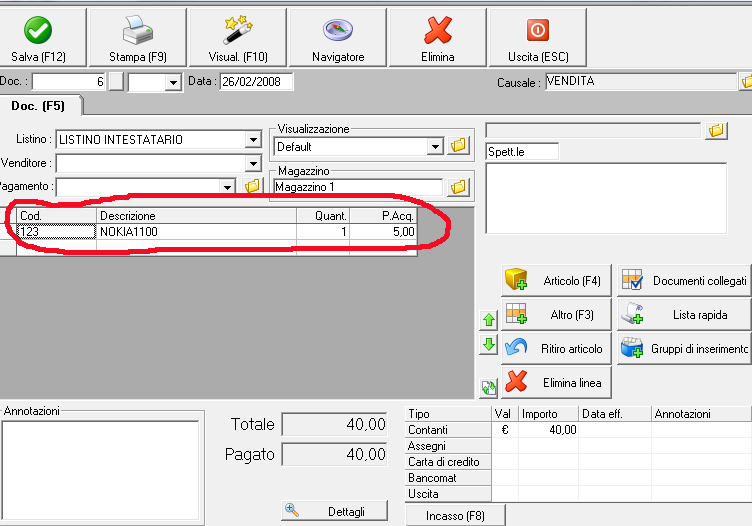Click the Importo column header
The height and width of the screenshot is (526, 752).
pyautogui.click(x=548, y=414)
